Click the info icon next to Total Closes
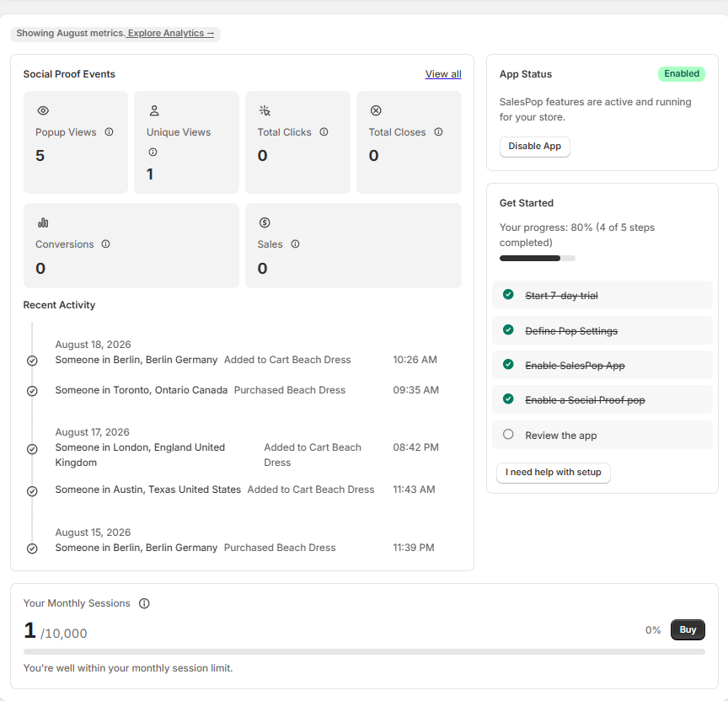Viewport: 728px width, 701px height. (x=438, y=131)
